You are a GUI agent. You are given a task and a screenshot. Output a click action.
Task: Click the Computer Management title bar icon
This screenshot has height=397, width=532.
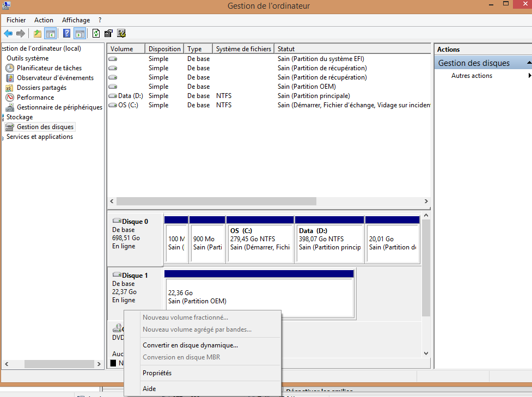(6, 5)
